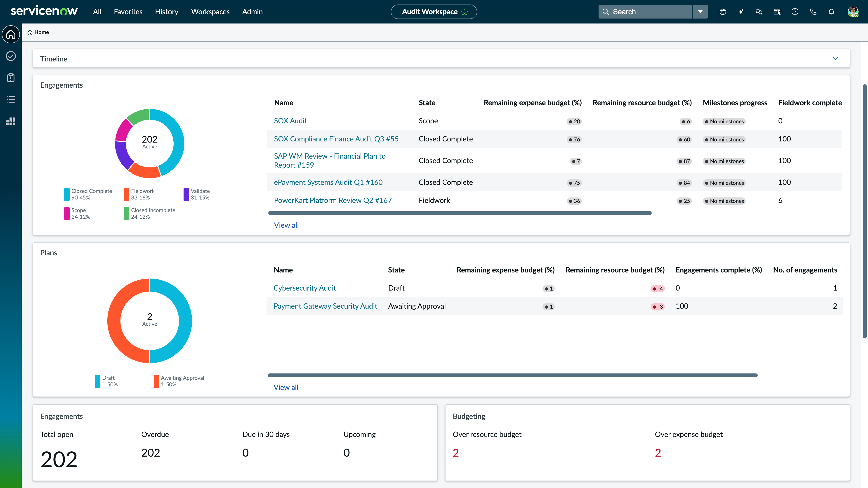Open the SOX Audit engagement link
868x488 pixels.
[290, 121]
